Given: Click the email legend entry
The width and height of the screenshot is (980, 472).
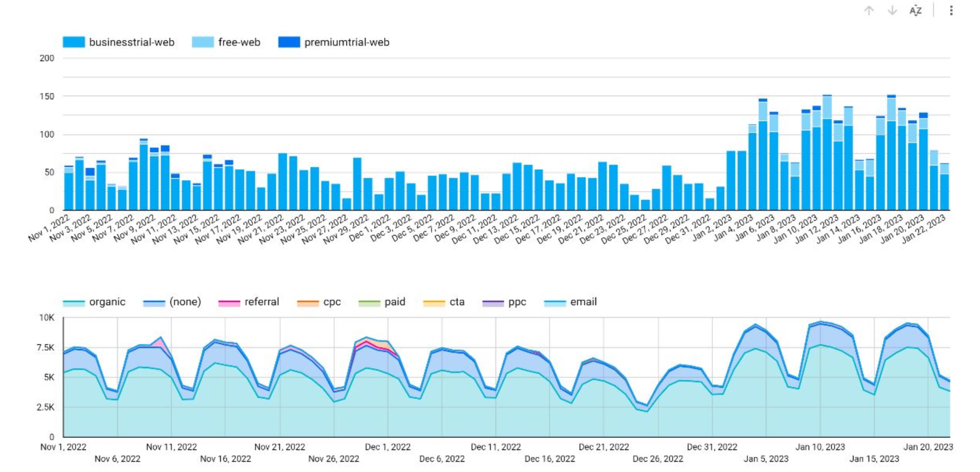Looking at the screenshot, I should 570,302.
